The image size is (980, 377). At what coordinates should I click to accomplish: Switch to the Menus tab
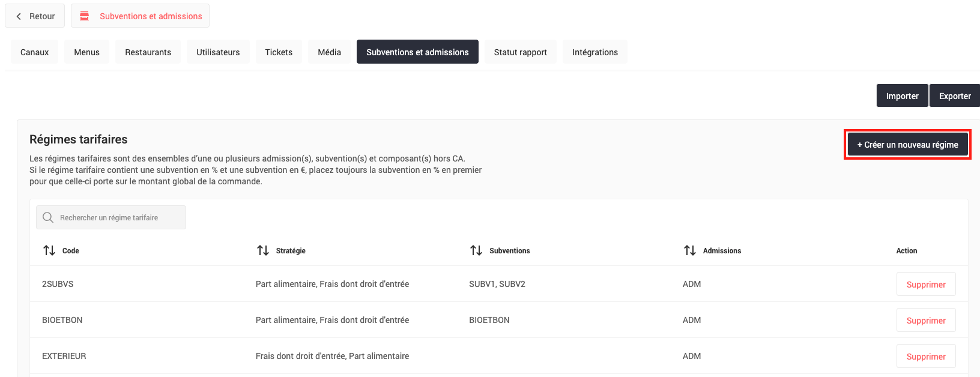pos(86,52)
